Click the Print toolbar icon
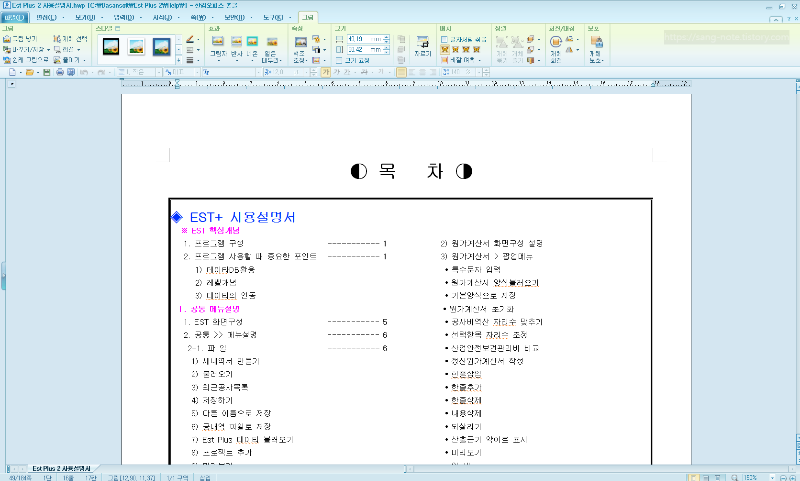This screenshot has height=481, width=800. pos(60,72)
